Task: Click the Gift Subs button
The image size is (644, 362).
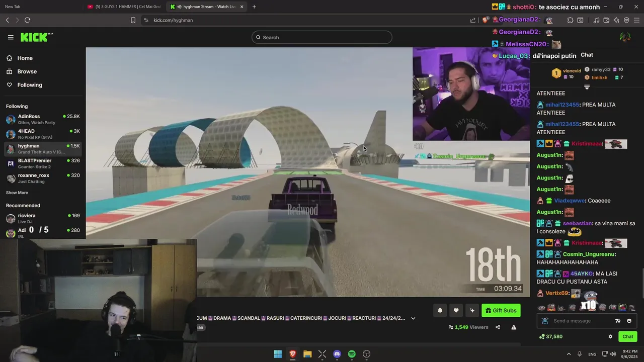Action: pyautogui.click(x=501, y=310)
